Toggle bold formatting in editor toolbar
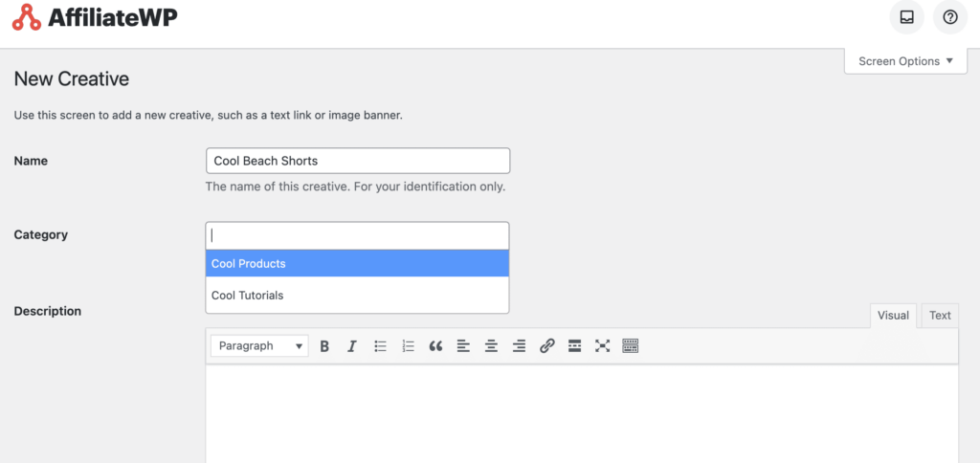 pyautogui.click(x=324, y=345)
